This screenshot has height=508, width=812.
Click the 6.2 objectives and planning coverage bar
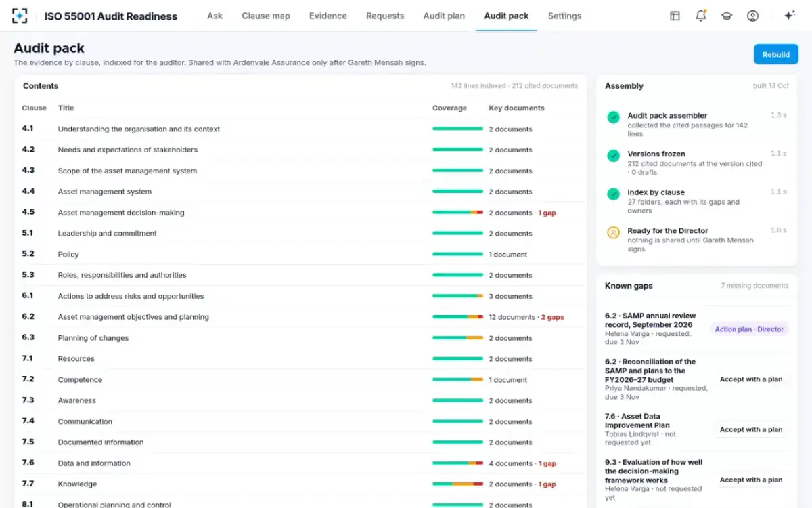point(457,317)
